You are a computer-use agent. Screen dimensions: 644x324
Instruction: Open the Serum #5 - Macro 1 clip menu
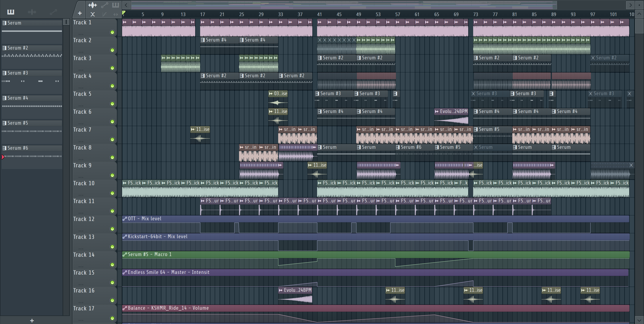click(x=125, y=255)
